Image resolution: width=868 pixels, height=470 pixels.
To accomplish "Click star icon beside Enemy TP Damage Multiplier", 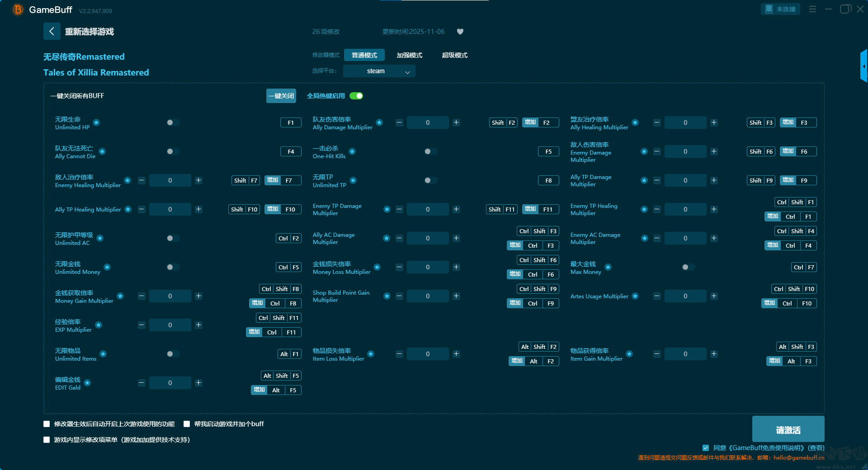I will click(x=387, y=209).
